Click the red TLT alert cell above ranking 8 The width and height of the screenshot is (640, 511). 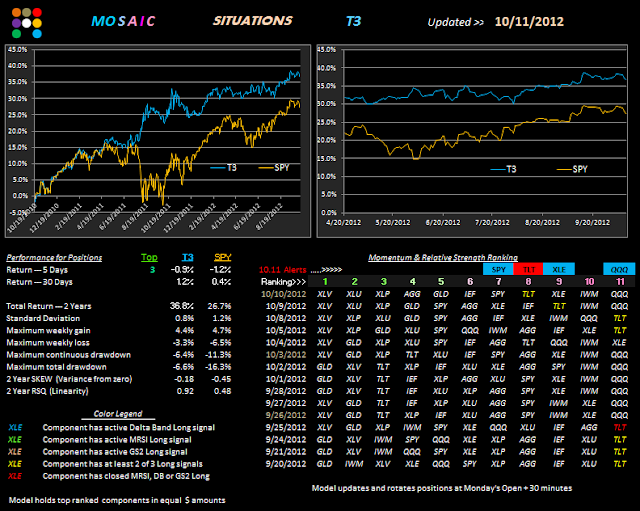[529, 269]
